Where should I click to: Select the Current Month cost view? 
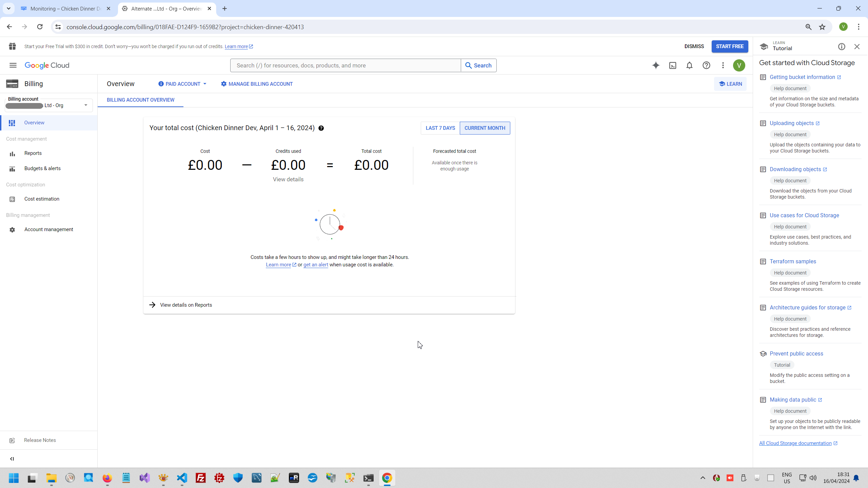click(485, 128)
